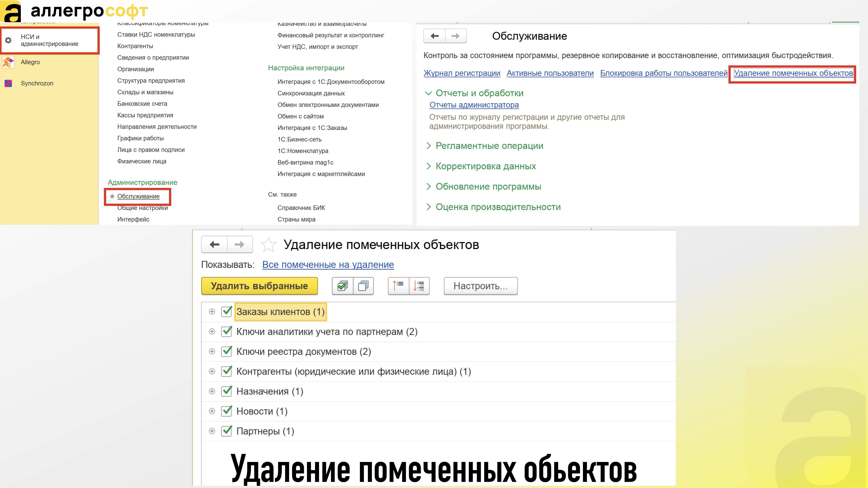Open Активные пользователи link

[550, 73]
